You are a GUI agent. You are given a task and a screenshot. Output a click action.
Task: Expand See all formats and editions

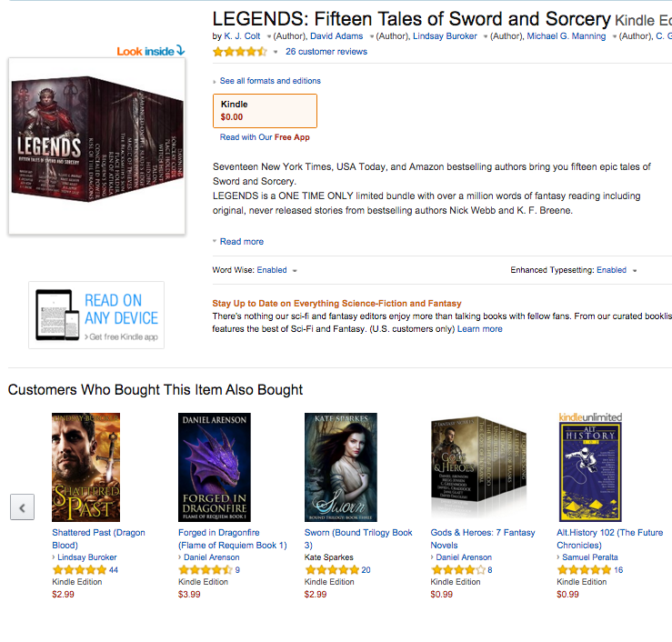(x=270, y=81)
